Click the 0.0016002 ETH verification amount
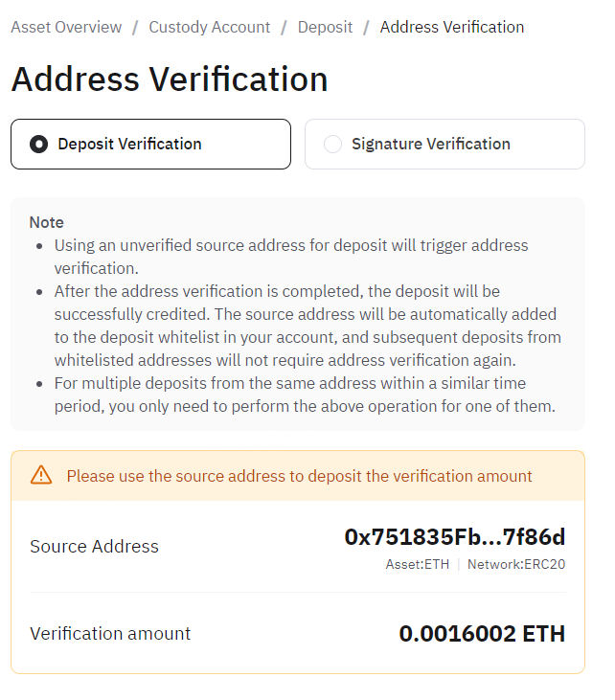615x700 pixels. pos(482,634)
